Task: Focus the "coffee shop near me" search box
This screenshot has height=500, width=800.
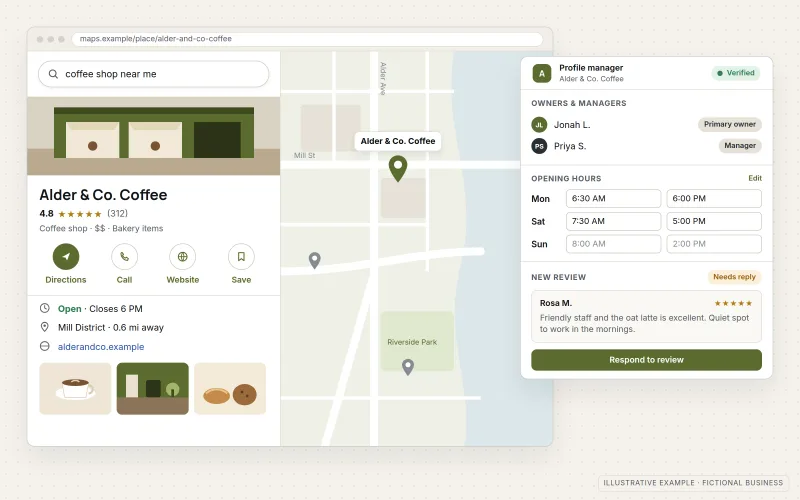Action: click(154, 74)
